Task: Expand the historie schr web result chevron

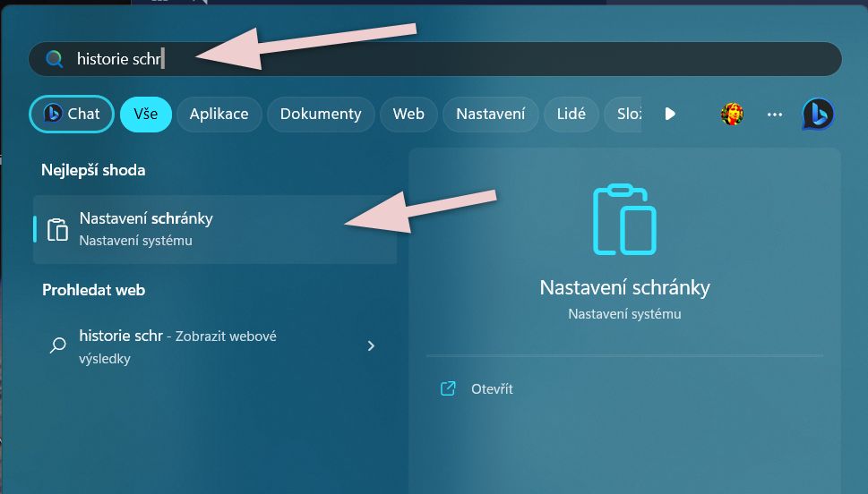Action: click(x=371, y=345)
